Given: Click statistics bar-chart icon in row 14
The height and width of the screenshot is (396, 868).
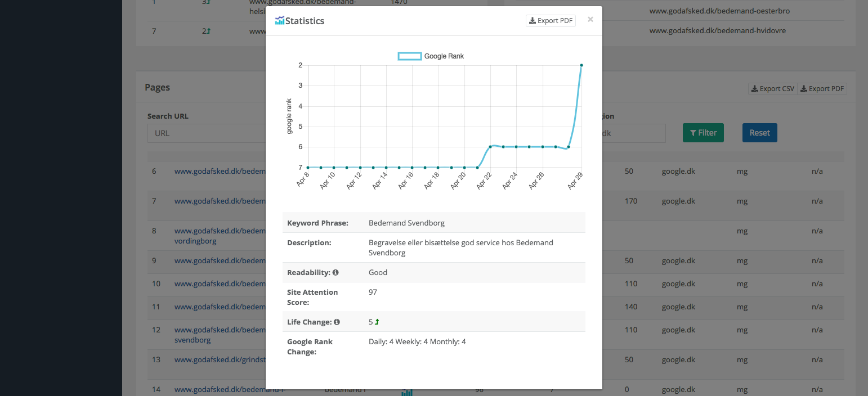Looking at the screenshot, I should [x=406, y=392].
